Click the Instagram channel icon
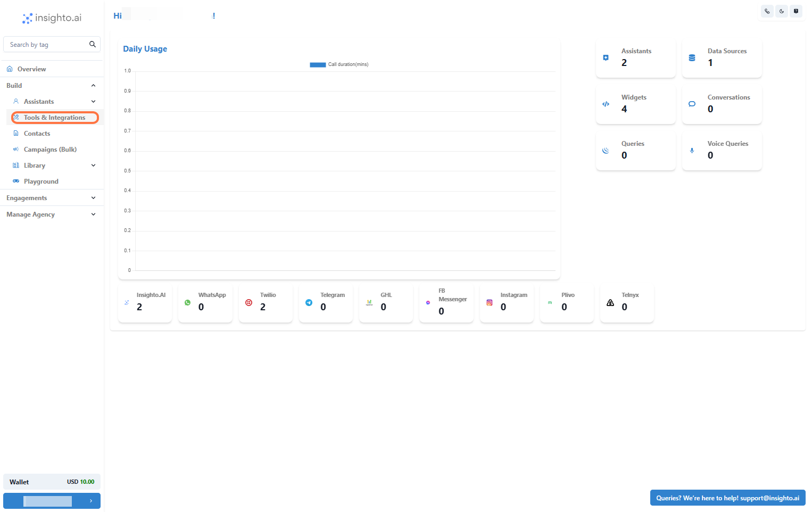 point(490,302)
